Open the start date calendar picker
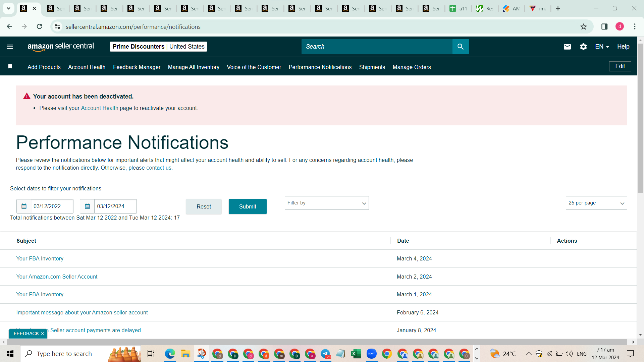The height and width of the screenshot is (362, 644). (x=24, y=206)
